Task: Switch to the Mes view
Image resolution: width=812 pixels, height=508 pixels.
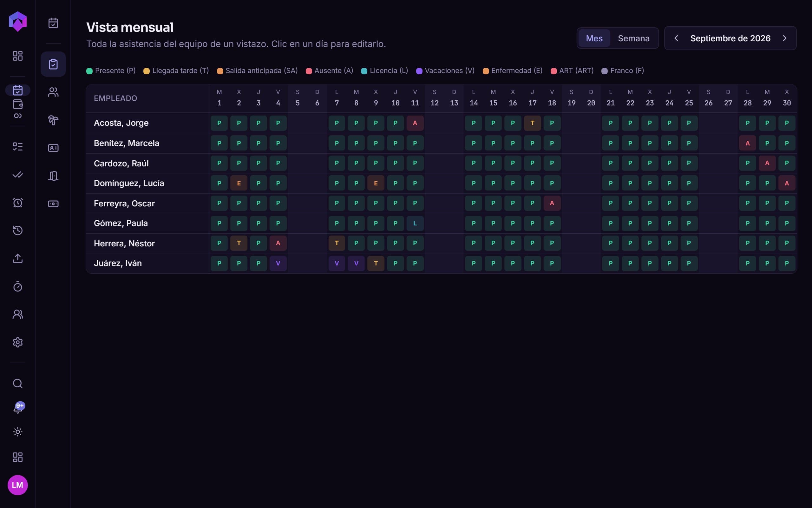Action: pyautogui.click(x=594, y=38)
